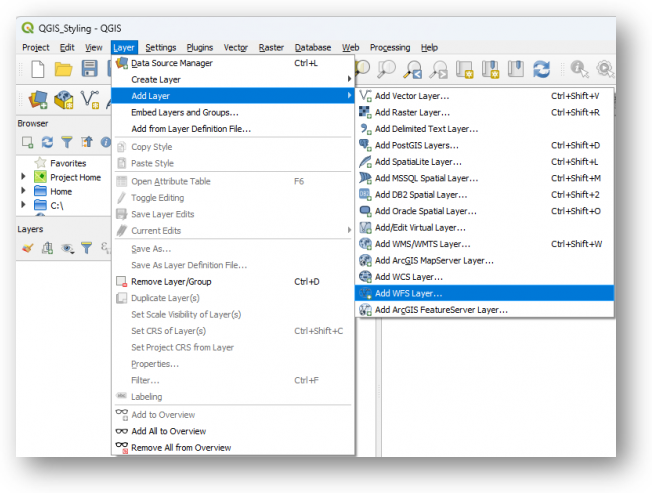Screen dimensions: 652x493
Task: Open the Plugins menu
Action: [200, 47]
